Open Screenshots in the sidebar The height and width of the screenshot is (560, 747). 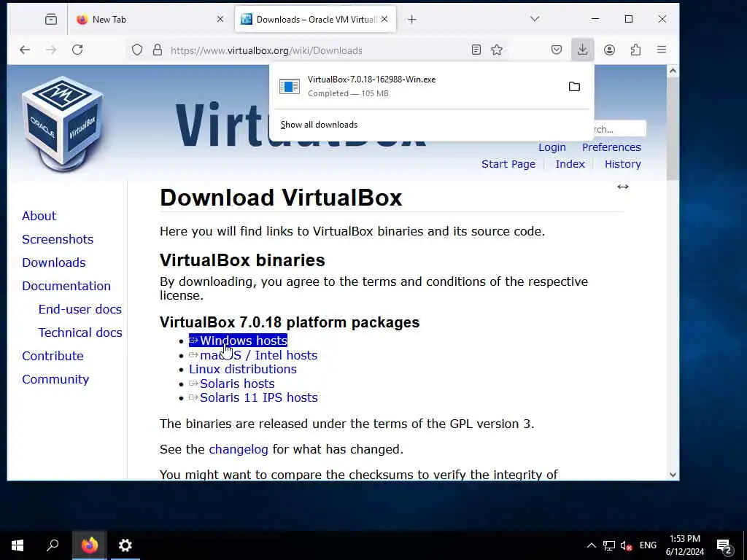(58, 239)
